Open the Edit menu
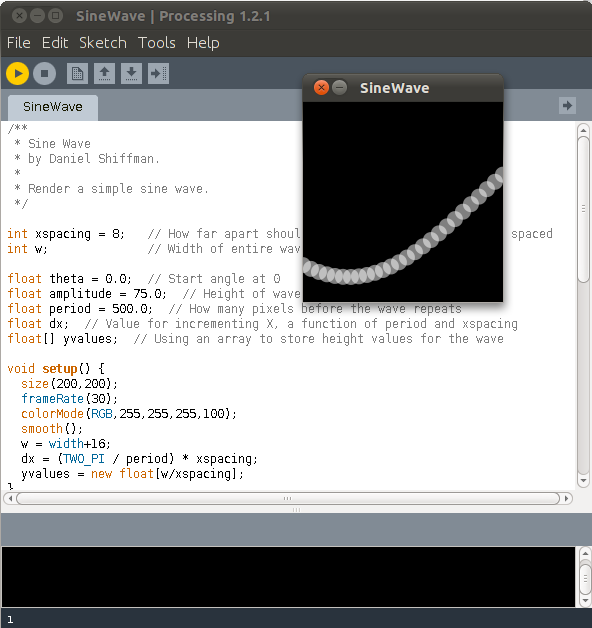The height and width of the screenshot is (628, 592). click(x=55, y=43)
